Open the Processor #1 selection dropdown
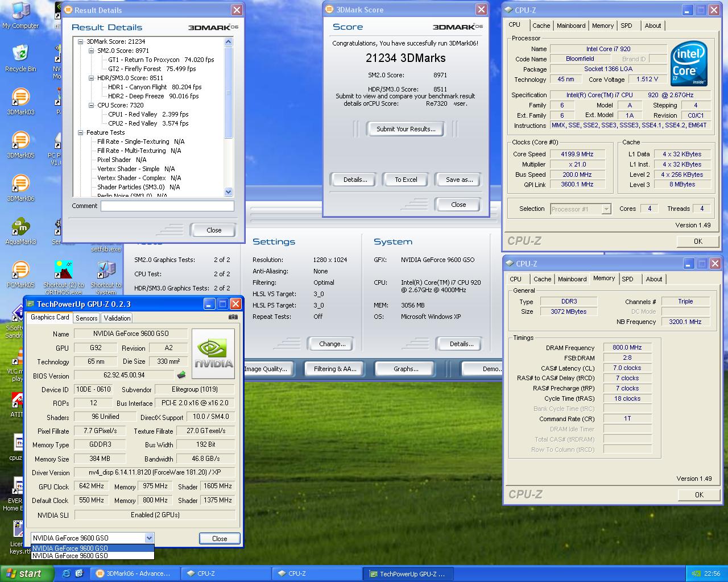Image resolution: width=728 pixels, height=582 pixels. pyautogui.click(x=606, y=209)
